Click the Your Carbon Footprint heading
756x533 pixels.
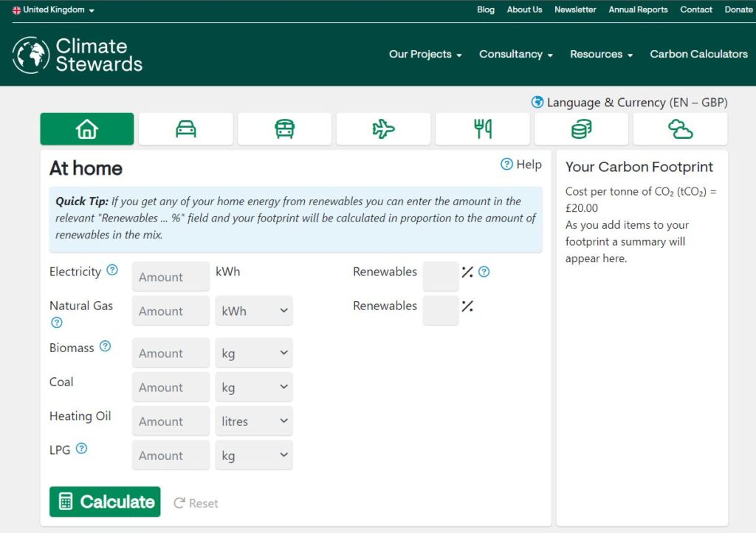tap(639, 167)
